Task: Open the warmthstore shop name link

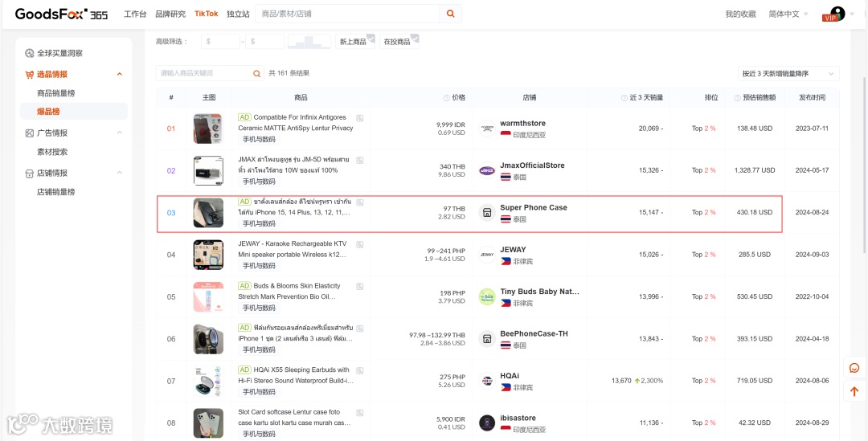Action: 522,124
